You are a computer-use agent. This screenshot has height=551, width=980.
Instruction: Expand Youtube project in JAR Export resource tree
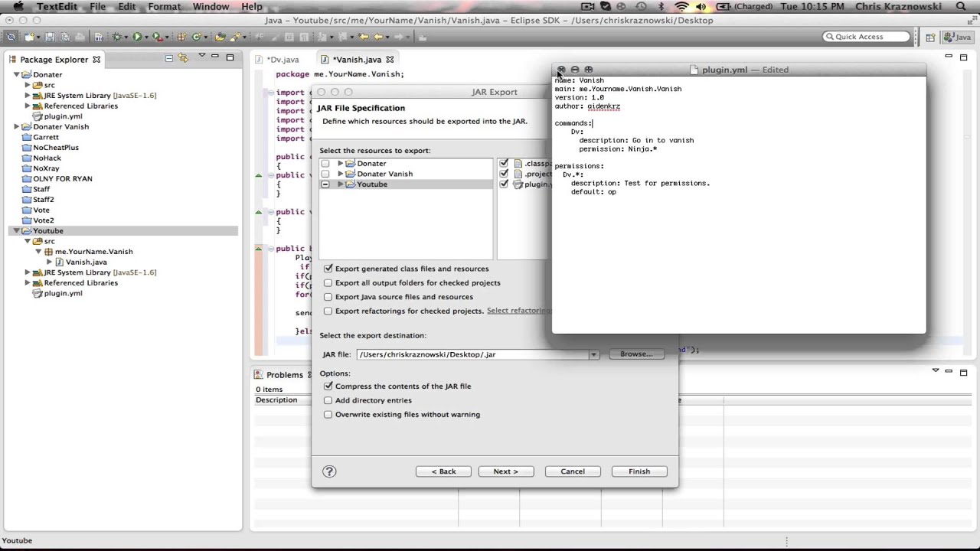pyautogui.click(x=341, y=184)
